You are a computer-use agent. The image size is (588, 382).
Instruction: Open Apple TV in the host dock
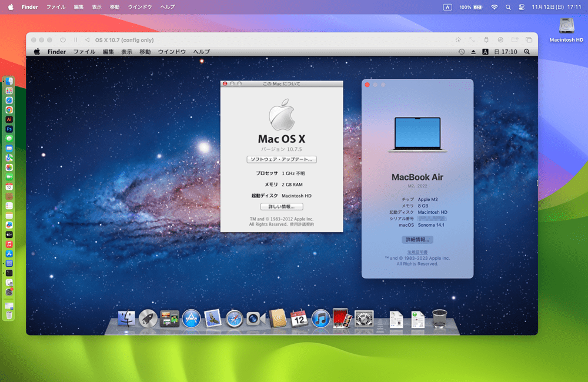9,234
